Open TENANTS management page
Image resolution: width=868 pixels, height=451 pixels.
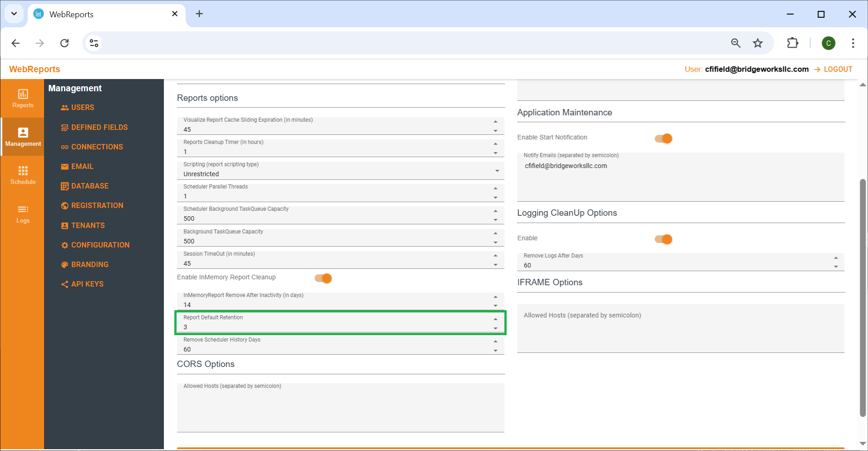point(88,226)
